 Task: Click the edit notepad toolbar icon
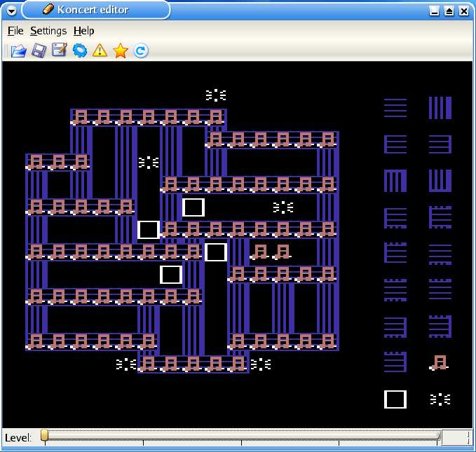tap(60, 50)
